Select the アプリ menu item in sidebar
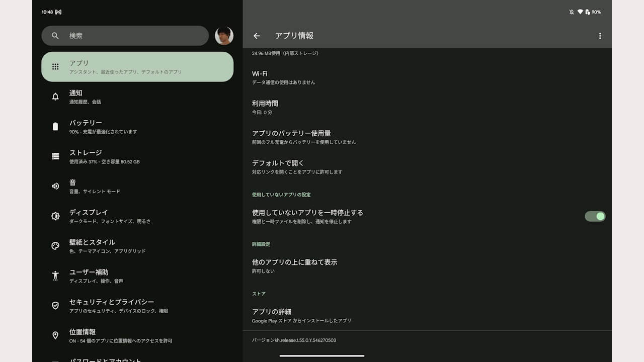This screenshot has height=362, width=644. (x=137, y=67)
